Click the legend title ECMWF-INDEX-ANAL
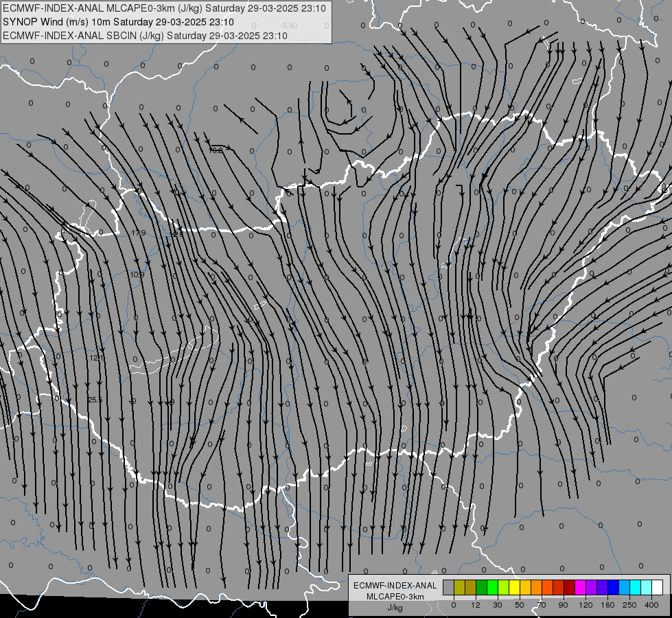This screenshot has height=618, width=672. (395, 586)
